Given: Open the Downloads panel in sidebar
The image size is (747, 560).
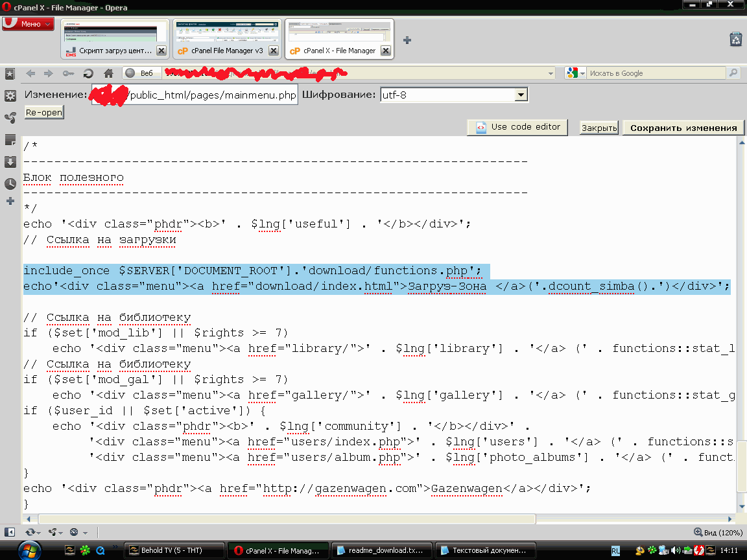Looking at the screenshot, I should click(x=10, y=161).
